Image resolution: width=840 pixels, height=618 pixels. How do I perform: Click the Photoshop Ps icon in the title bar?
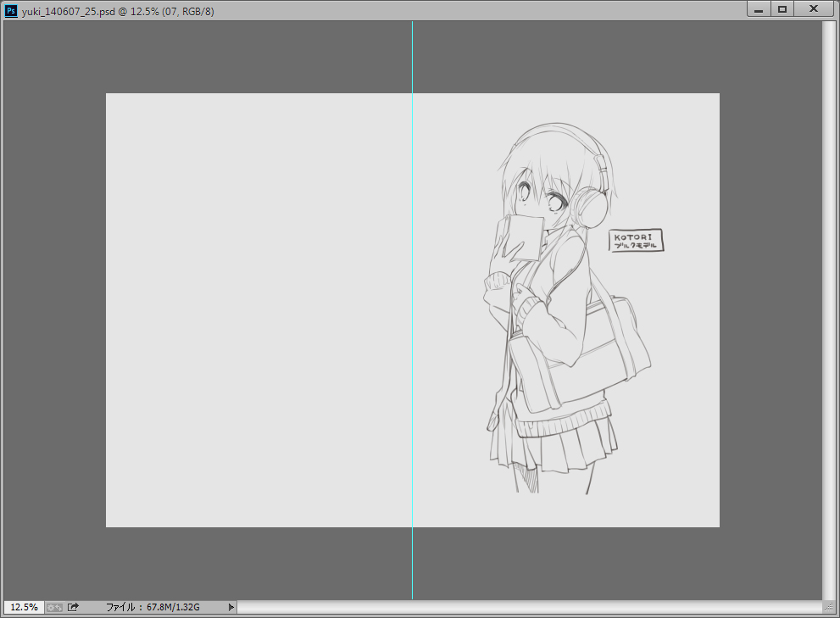pos(11,11)
